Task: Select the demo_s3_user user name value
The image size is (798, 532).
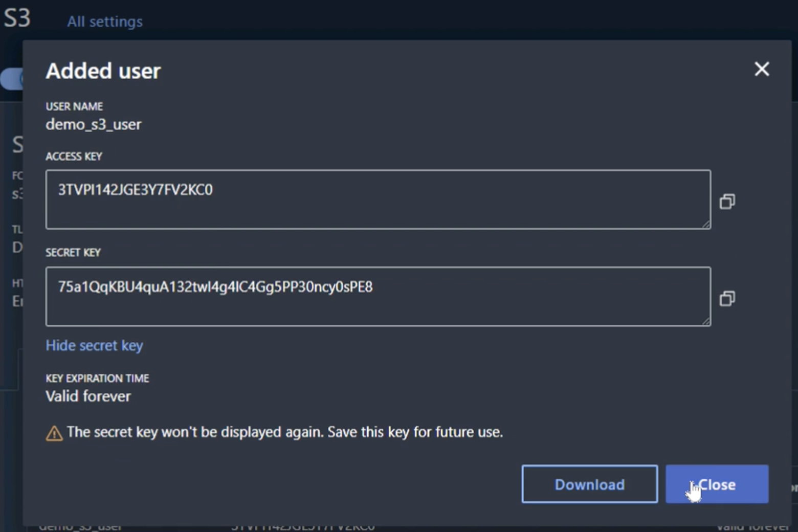Action: 94,124
